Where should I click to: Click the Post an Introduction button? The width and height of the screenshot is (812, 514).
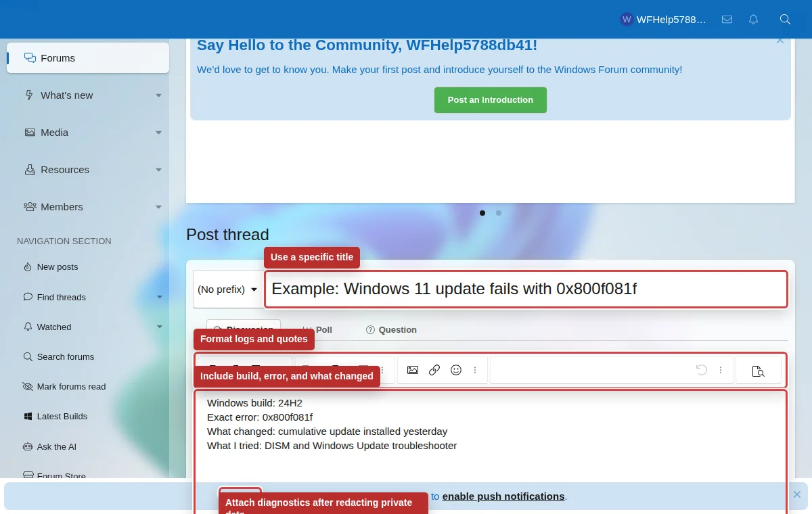tap(491, 99)
